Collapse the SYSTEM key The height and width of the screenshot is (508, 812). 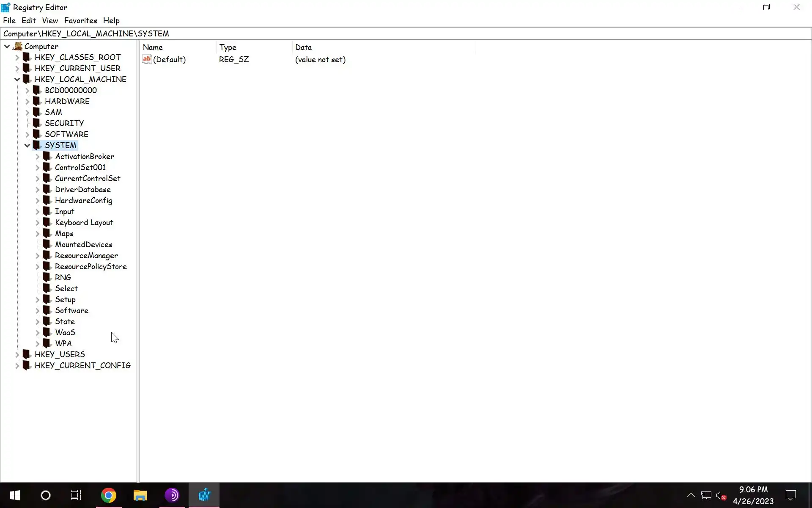[x=27, y=146]
